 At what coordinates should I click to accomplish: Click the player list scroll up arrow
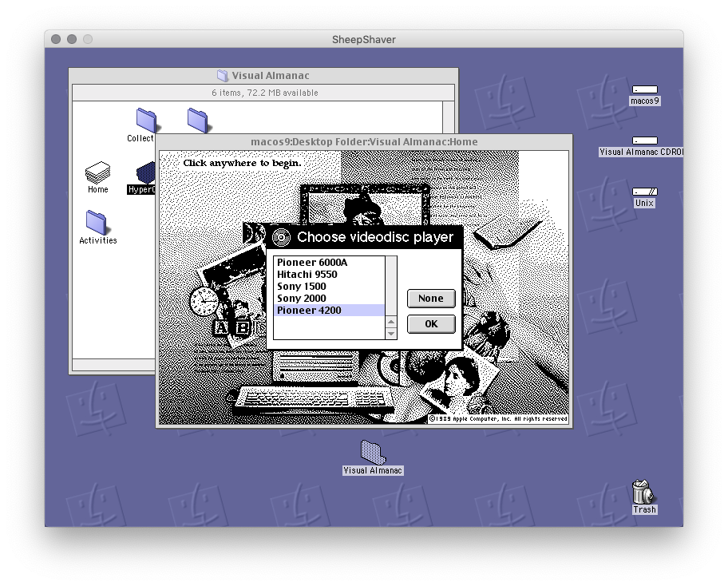[391, 322]
